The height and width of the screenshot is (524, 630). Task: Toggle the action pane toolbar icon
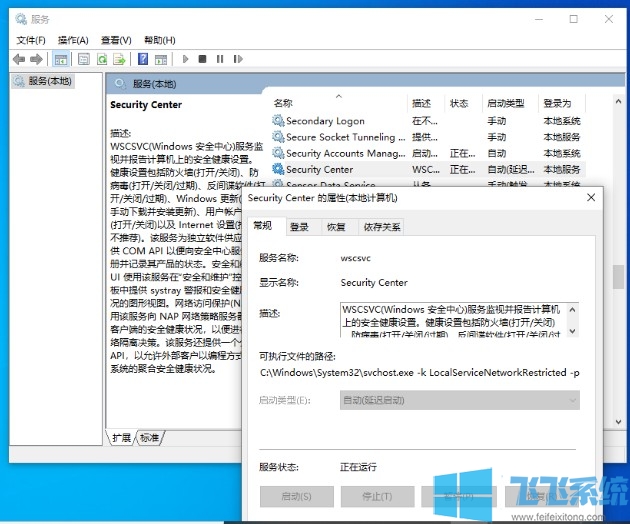[x=161, y=59]
